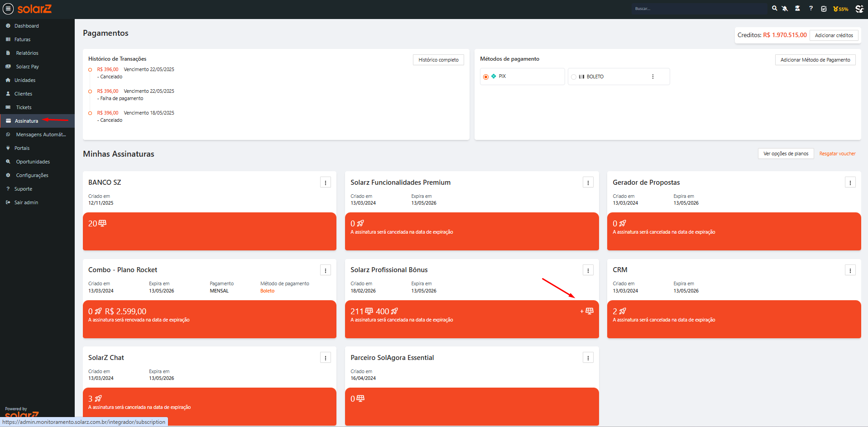
Task: Click the question mark help icon
Action: [811, 9]
